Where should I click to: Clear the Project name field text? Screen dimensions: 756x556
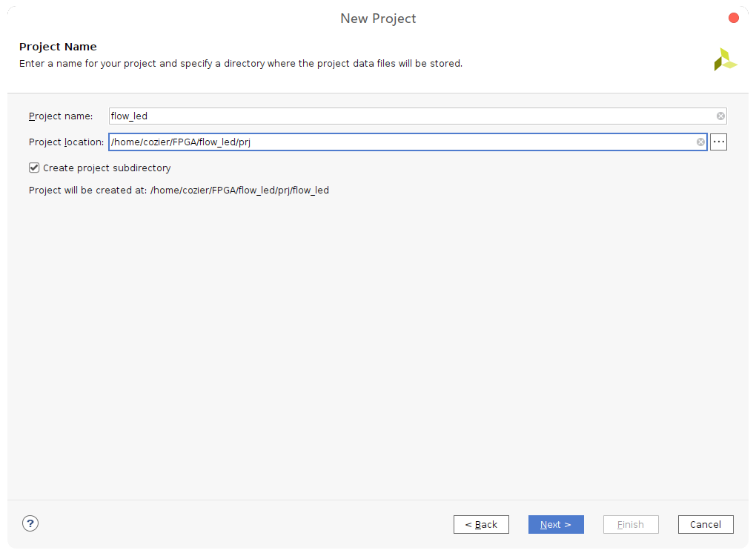tap(720, 116)
